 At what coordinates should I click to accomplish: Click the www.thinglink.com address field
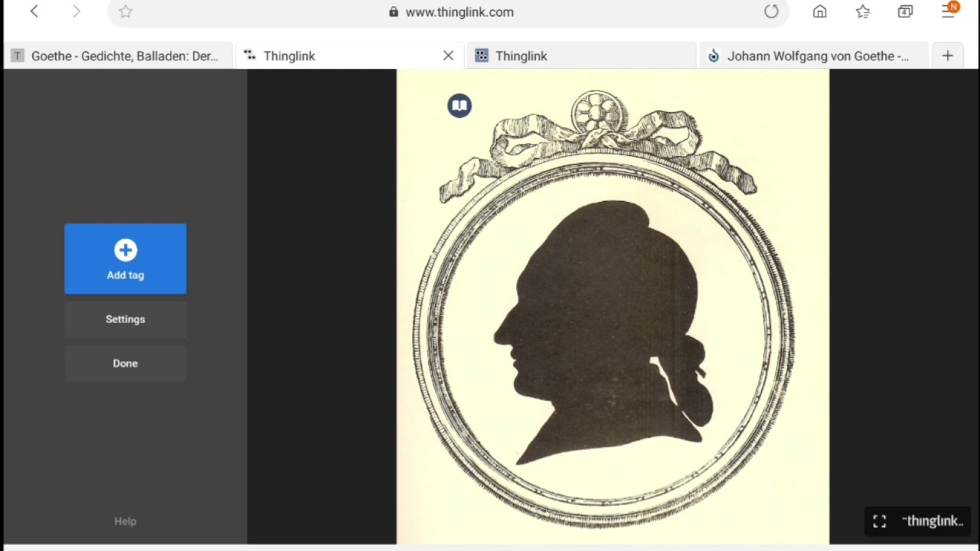[x=459, y=11]
